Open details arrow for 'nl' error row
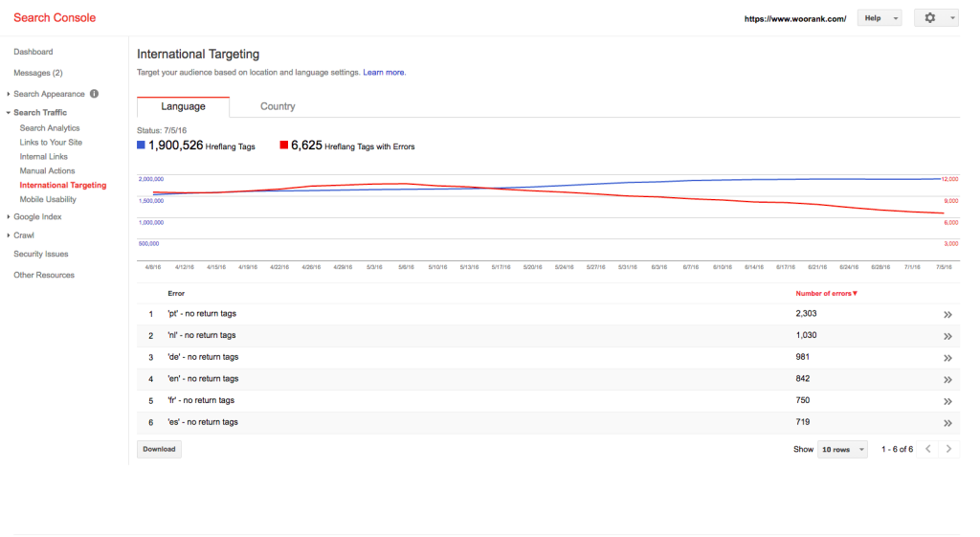This screenshot has height=537, width=980. tap(947, 336)
